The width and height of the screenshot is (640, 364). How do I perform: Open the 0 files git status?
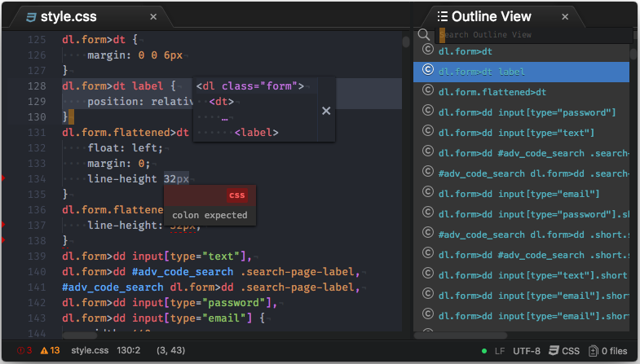pos(608,351)
